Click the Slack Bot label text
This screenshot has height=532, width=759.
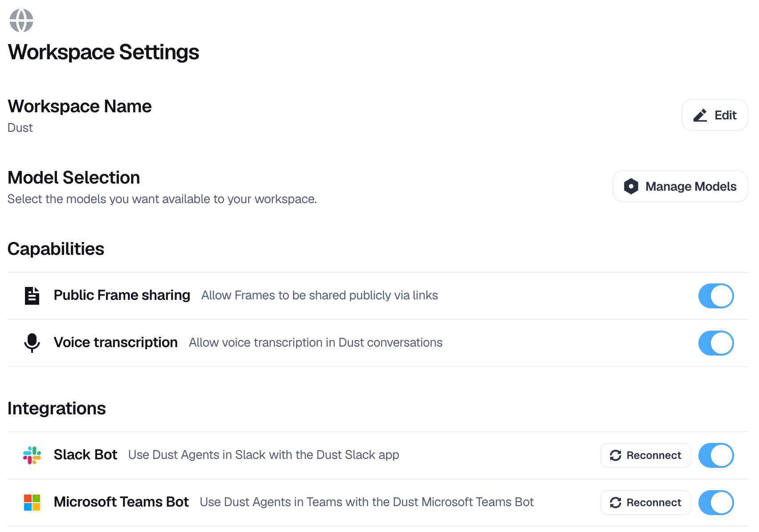coord(86,455)
